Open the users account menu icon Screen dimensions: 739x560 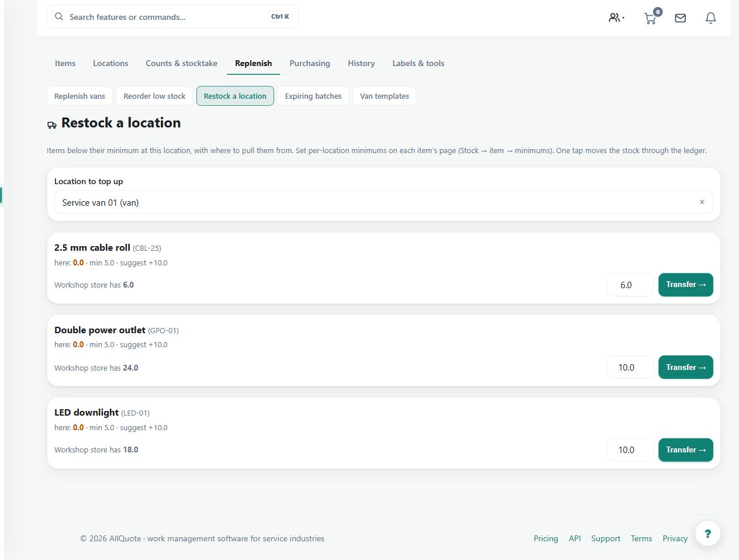coord(616,18)
